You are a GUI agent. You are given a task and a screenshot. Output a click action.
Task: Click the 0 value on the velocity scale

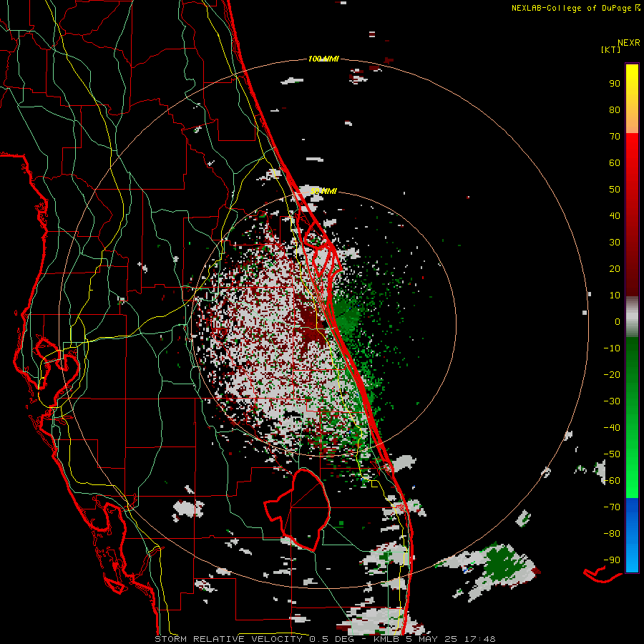click(x=618, y=321)
